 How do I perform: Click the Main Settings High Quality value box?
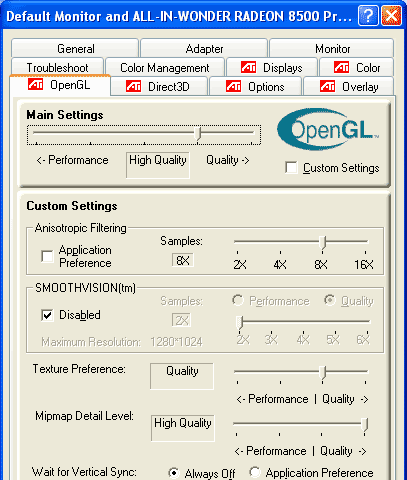[x=158, y=165]
